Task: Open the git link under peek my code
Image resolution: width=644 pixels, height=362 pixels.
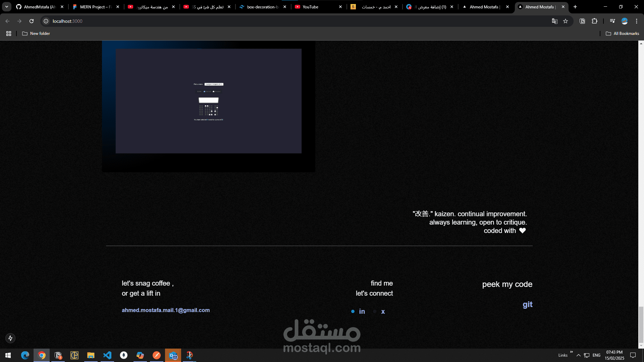Action: pyautogui.click(x=527, y=304)
